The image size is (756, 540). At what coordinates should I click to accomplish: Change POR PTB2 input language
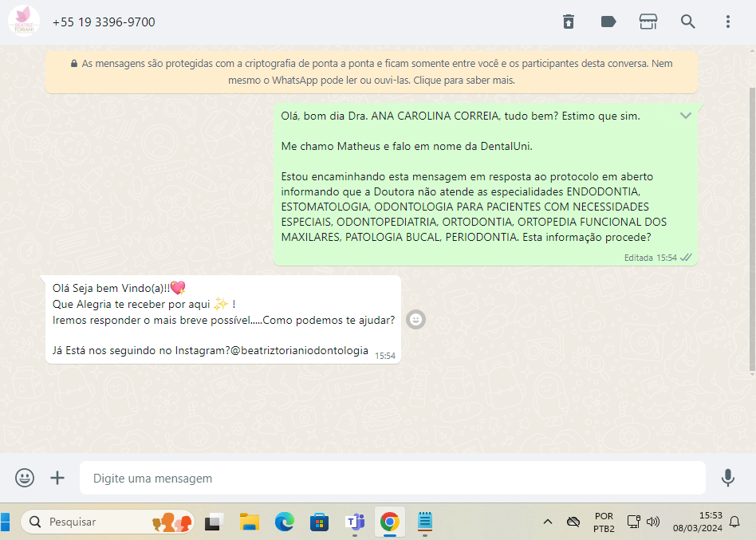604,522
